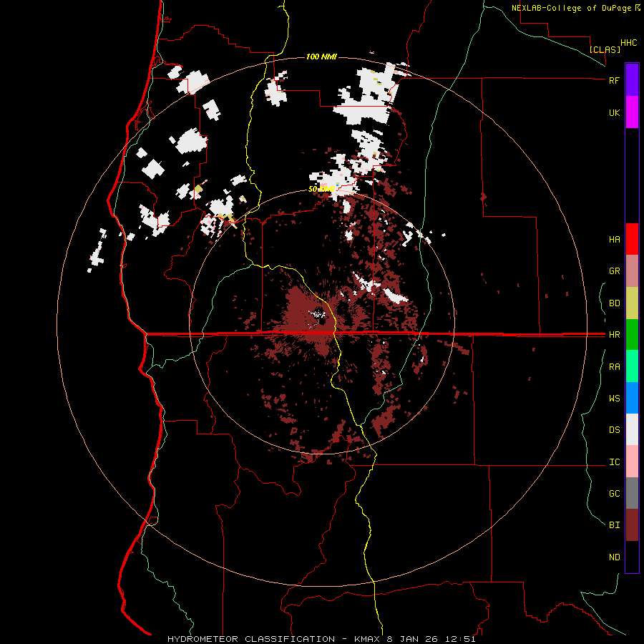The image size is (644, 644).
Task: Click the UK legend label
Action: tap(614, 112)
